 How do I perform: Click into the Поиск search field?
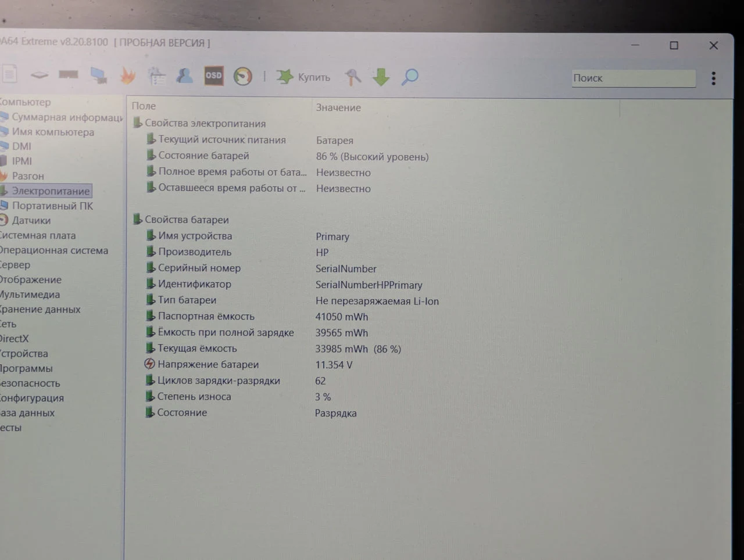tap(634, 78)
